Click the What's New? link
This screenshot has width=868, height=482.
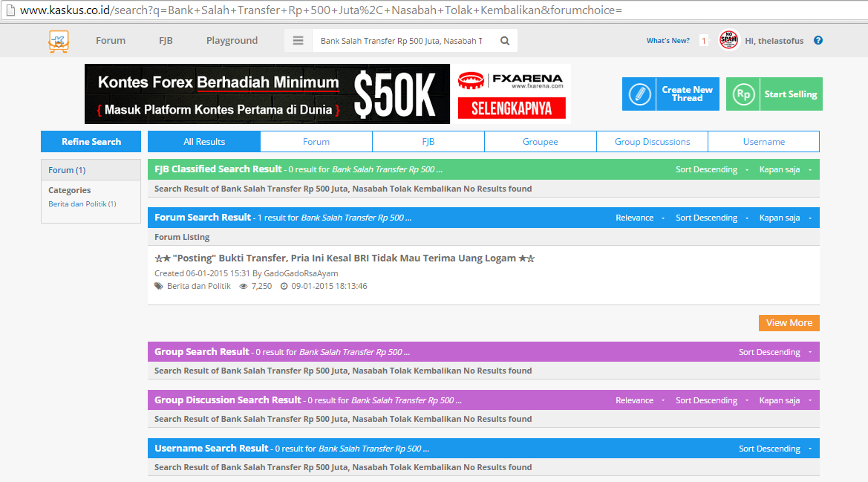click(668, 40)
